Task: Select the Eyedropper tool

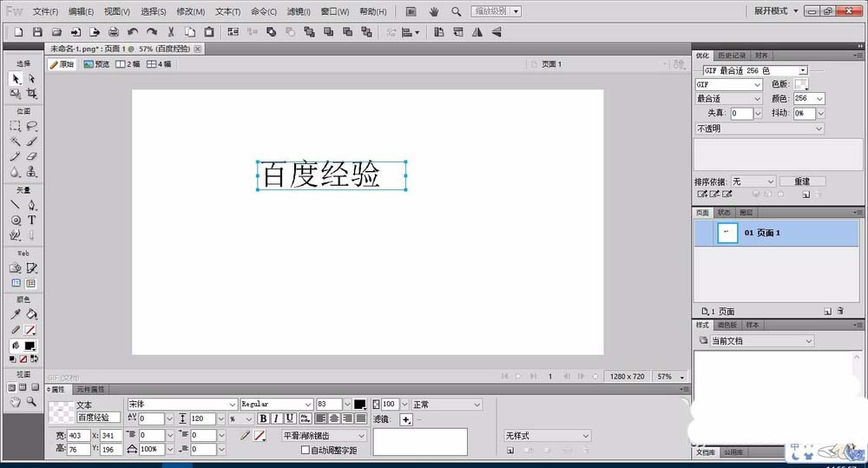Action: point(16,314)
